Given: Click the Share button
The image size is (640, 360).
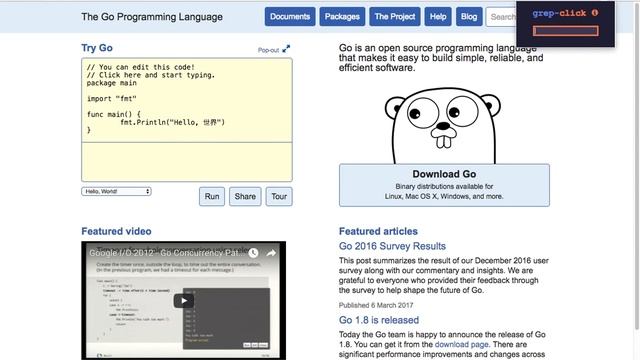Looking at the screenshot, I should 245,196.
